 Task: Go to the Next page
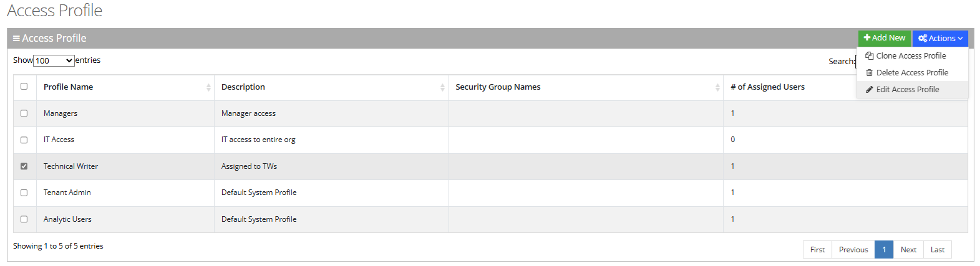tap(908, 250)
